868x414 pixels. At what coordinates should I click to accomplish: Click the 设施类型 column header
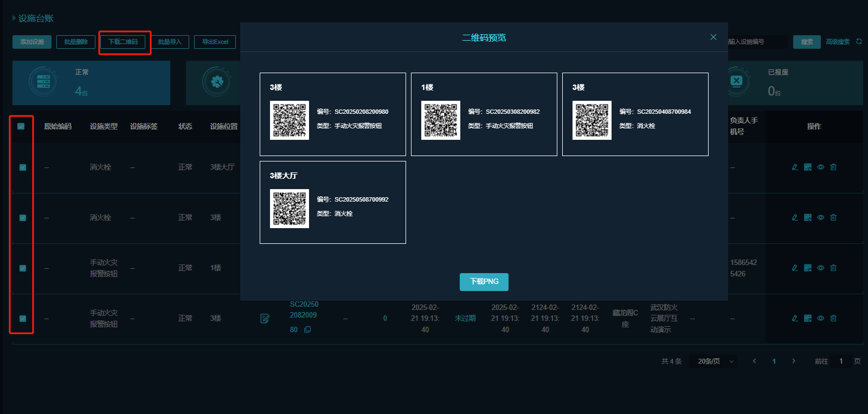tap(104, 126)
